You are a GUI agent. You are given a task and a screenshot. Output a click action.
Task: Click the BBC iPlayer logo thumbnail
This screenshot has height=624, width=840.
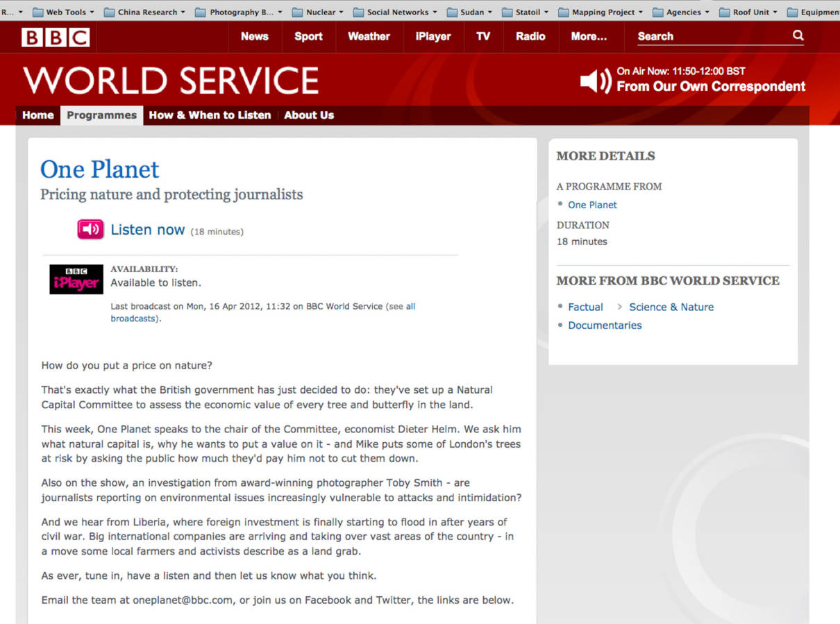pos(76,279)
